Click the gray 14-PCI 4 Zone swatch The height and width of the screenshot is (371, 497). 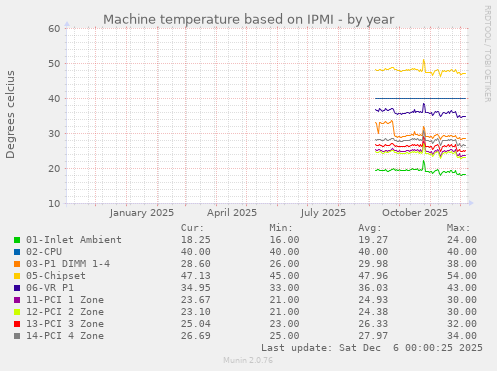pyautogui.click(x=17, y=336)
